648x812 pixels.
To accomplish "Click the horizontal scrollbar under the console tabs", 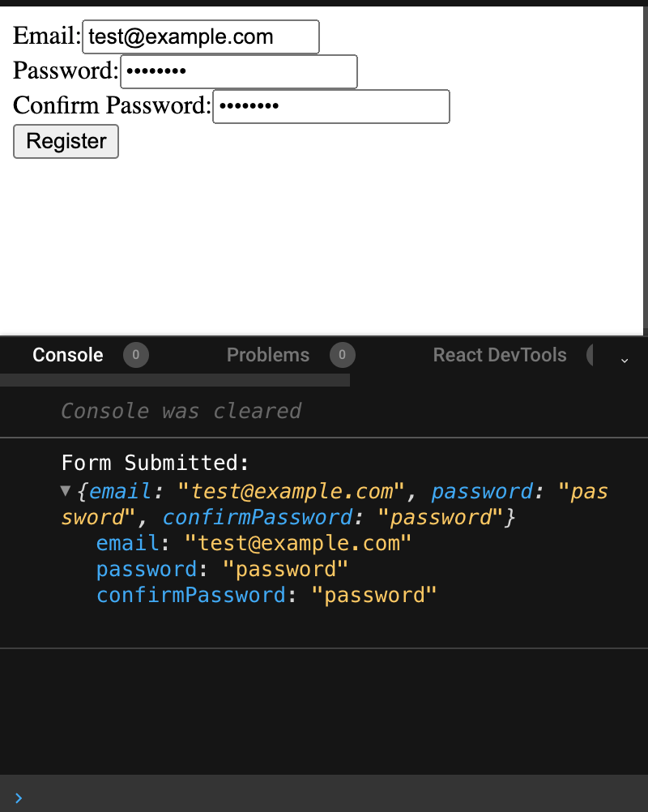I will [175, 380].
